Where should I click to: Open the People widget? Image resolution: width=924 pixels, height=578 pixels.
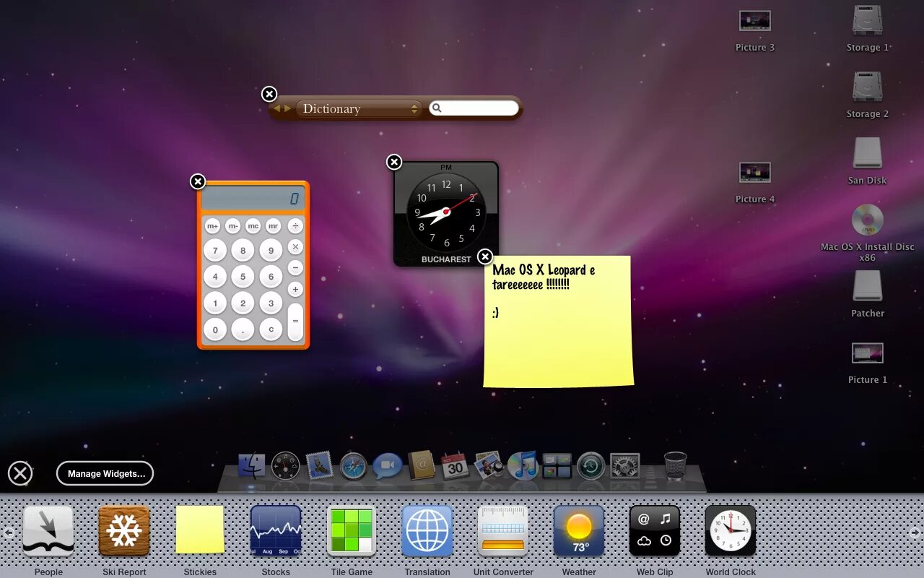pyautogui.click(x=48, y=531)
